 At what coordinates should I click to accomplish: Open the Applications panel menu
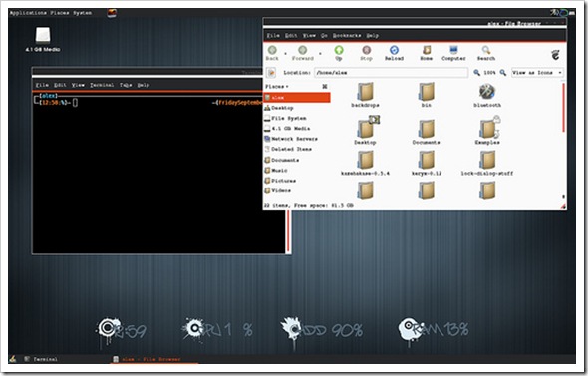(x=28, y=13)
